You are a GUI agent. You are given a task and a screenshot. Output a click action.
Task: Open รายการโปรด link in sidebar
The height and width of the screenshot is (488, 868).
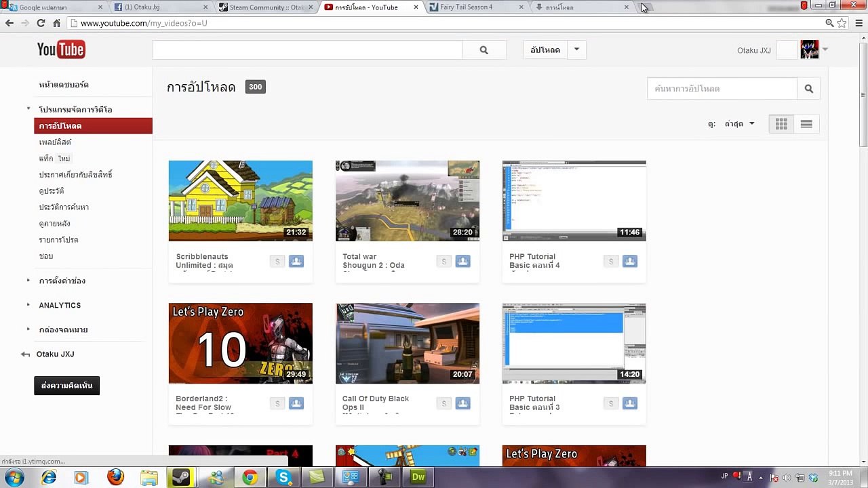coord(58,240)
